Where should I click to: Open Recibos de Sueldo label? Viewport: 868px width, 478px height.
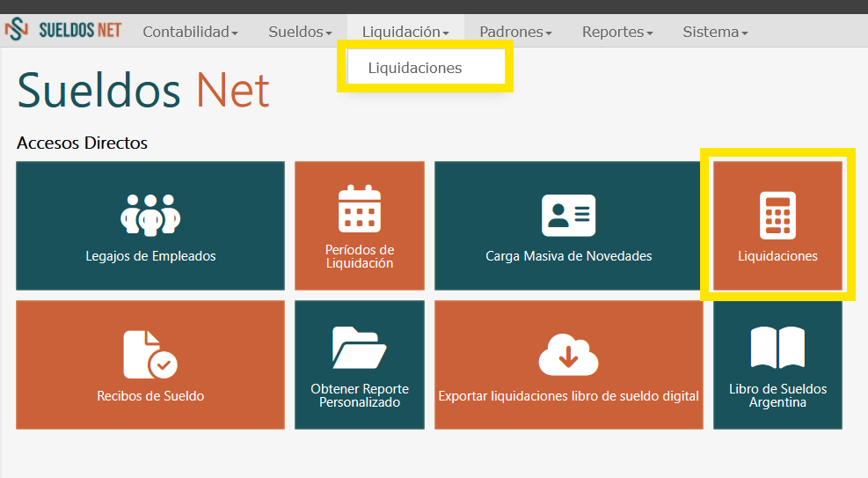point(150,396)
